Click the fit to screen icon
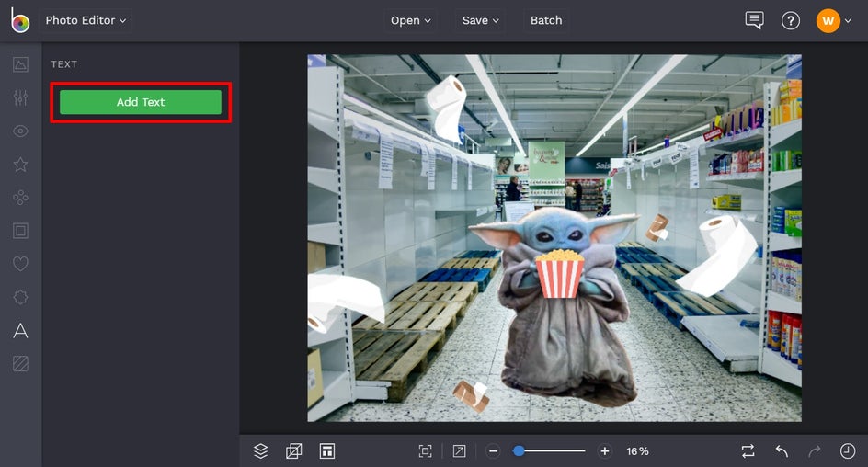The image size is (868, 467). (425, 451)
